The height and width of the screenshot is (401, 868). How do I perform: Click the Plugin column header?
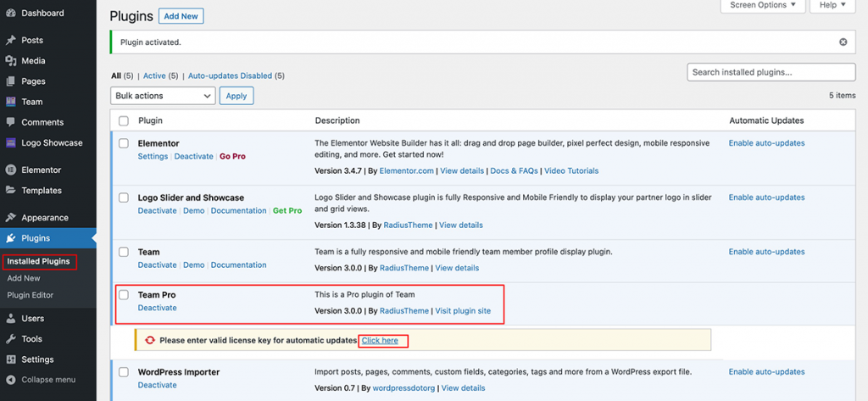(x=150, y=120)
